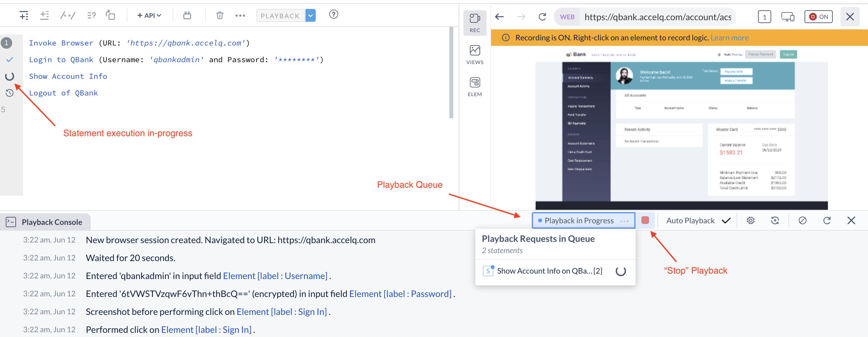Clear console with the circle-slash icon
This screenshot has width=868, height=337.
802,220
